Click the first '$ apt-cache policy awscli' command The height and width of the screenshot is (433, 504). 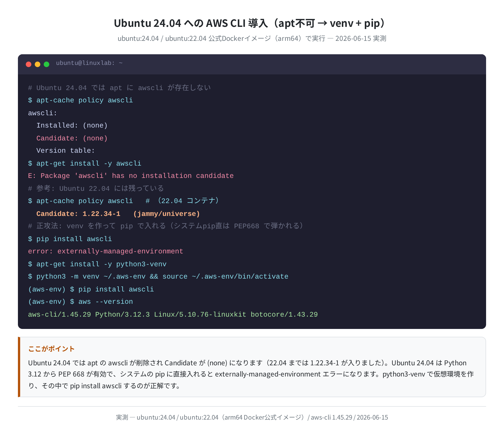[x=80, y=100]
